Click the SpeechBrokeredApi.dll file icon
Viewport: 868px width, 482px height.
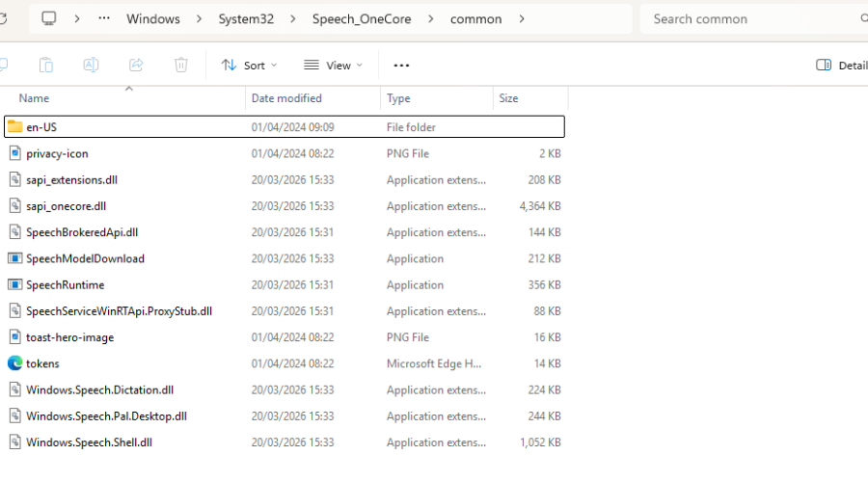pyautogui.click(x=14, y=232)
